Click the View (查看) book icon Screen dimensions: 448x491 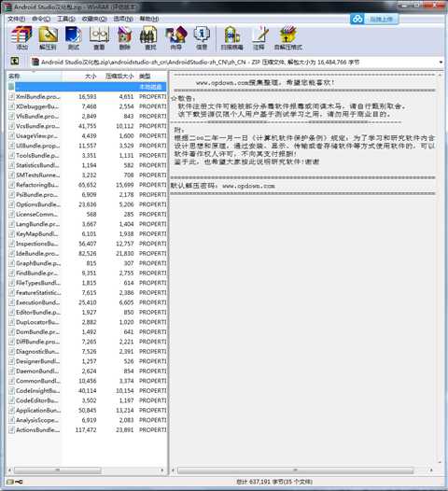coord(99,38)
